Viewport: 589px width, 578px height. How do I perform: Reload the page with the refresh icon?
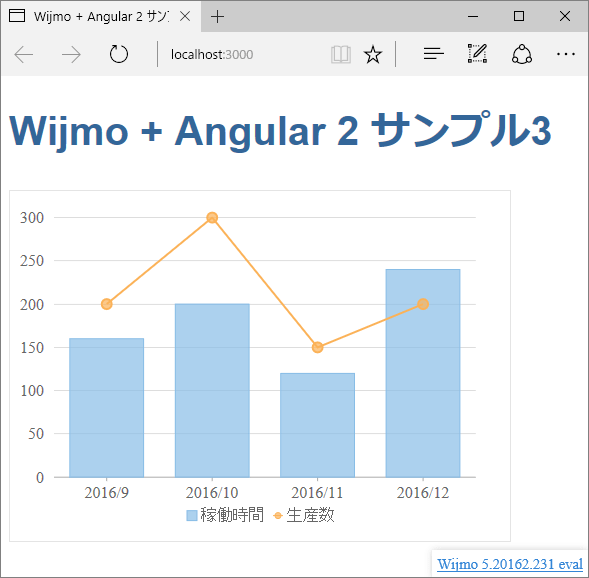[119, 54]
